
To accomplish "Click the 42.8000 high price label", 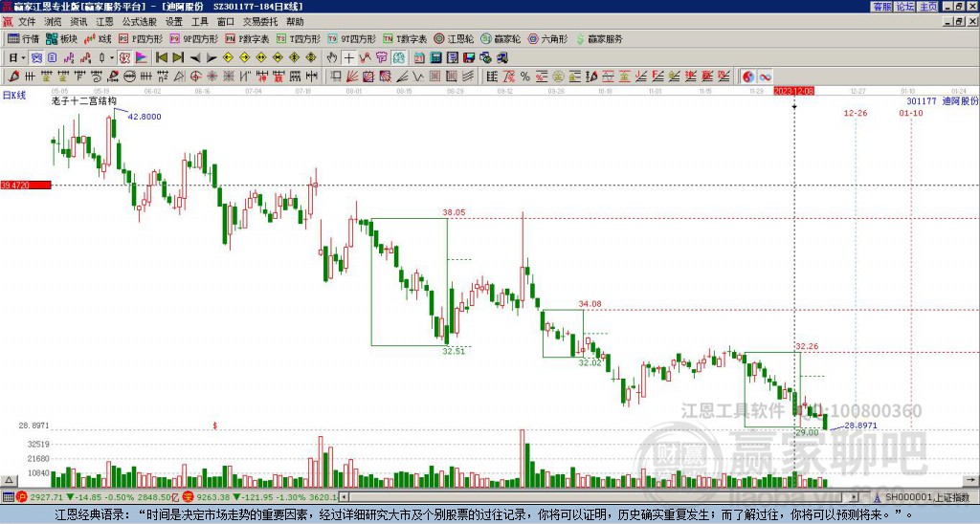I will 145,117.
